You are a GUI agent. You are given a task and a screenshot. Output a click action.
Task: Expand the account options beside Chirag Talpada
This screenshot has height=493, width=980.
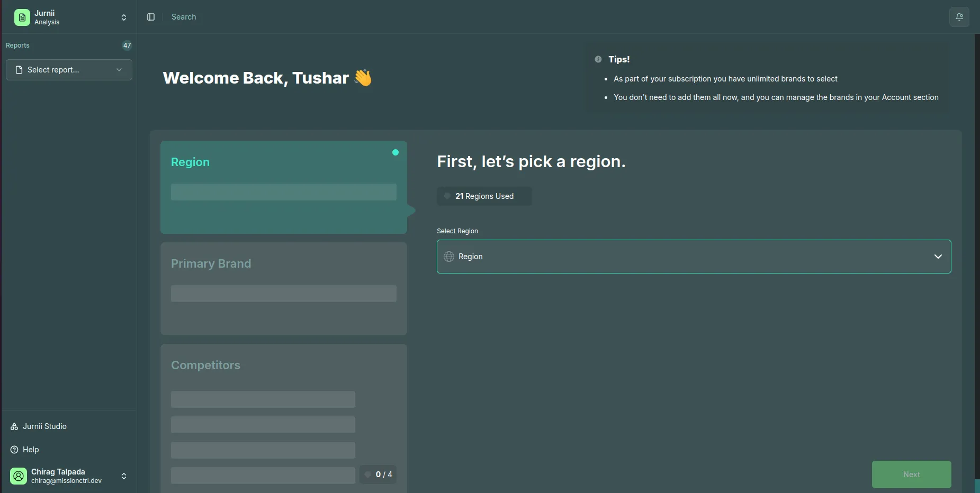coord(123,476)
